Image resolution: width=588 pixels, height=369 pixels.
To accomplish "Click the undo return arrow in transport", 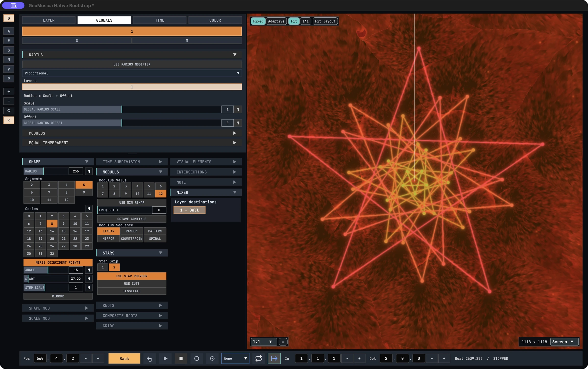I will [x=149, y=358].
